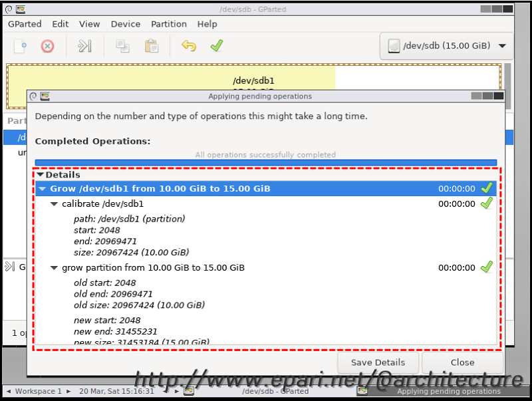
Task: Click the main window's vertical scrollbar
Action: [507, 86]
